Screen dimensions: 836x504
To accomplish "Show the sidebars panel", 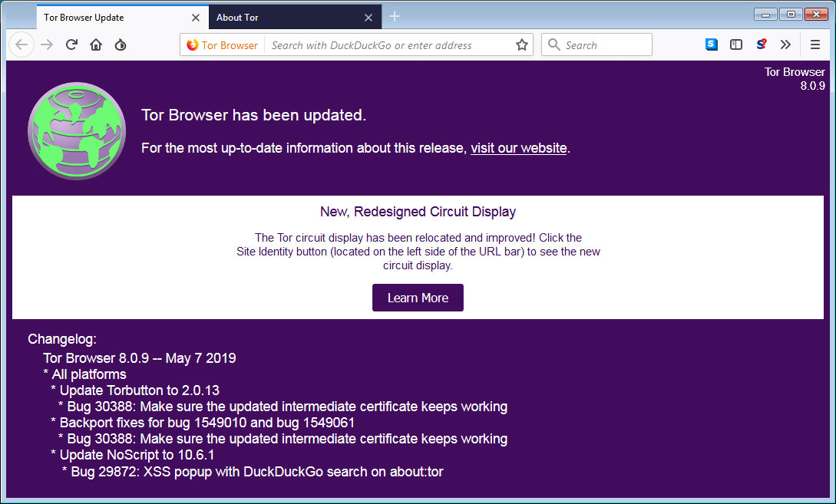I will tap(735, 44).
